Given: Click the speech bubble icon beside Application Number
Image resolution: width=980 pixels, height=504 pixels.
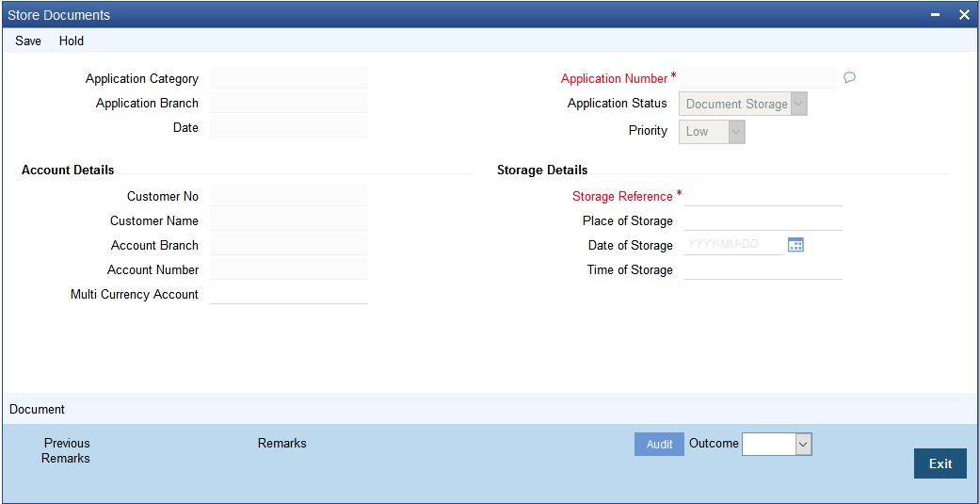Looking at the screenshot, I should pos(849,77).
